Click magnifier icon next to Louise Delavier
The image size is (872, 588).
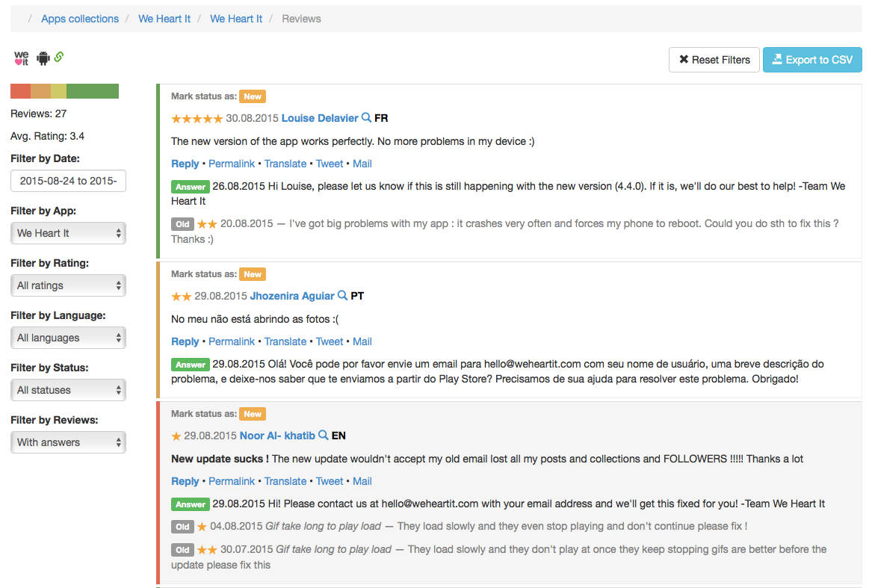tap(366, 118)
